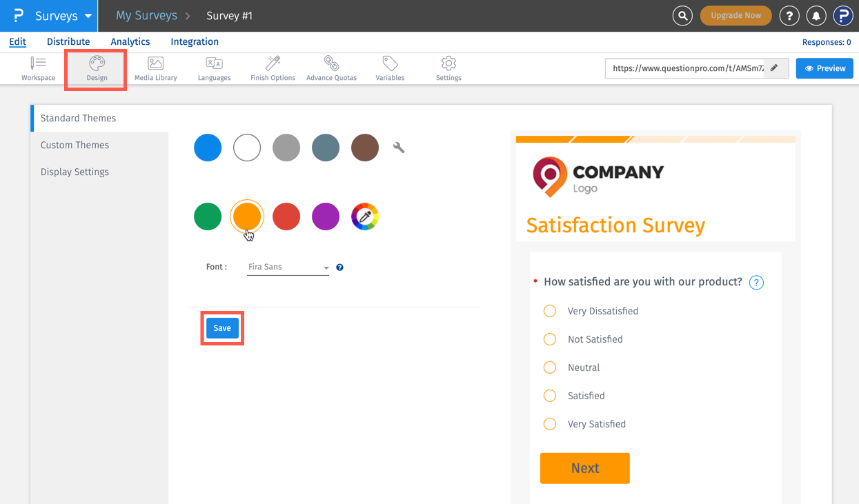Preview the survey
Viewport: 859px width, 504px height.
tap(825, 68)
